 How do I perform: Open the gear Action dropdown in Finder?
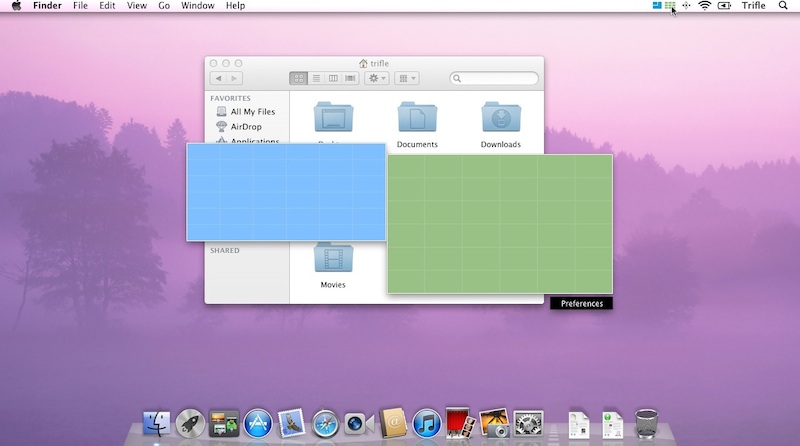pyautogui.click(x=377, y=78)
